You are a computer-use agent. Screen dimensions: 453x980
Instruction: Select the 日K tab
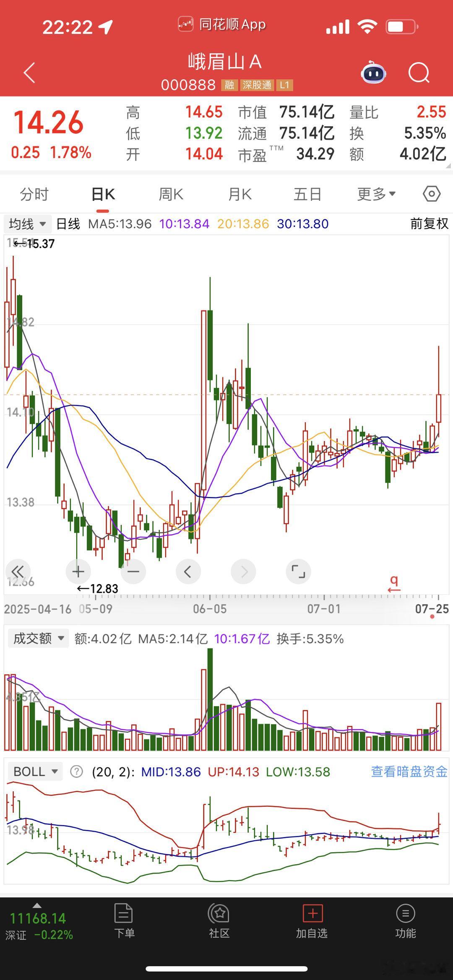(x=103, y=194)
